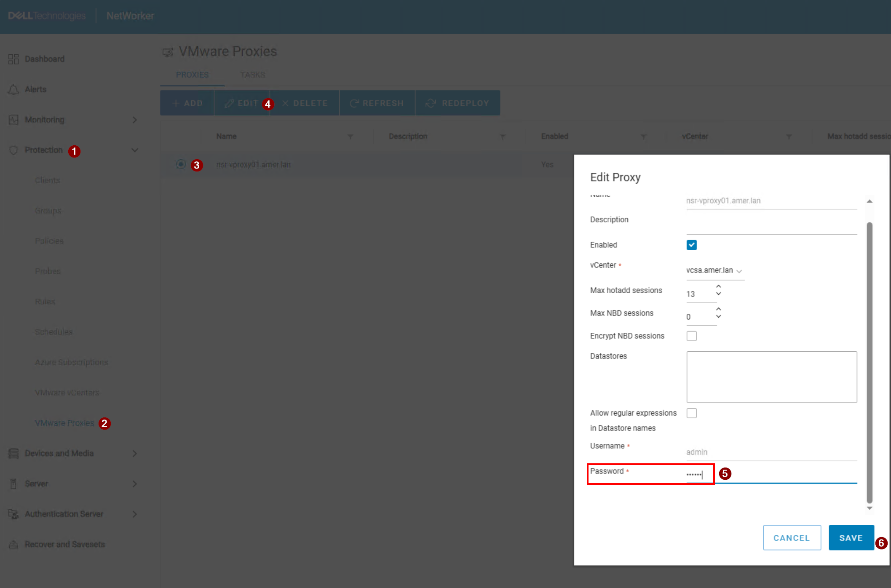Collapse the Protection section chevron
The image size is (891, 588).
(x=134, y=150)
